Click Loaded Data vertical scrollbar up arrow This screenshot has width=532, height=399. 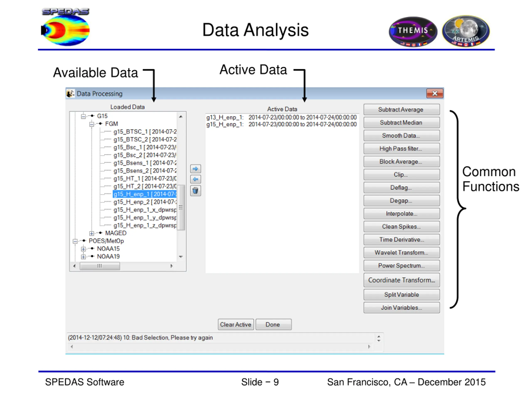[181, 117]
